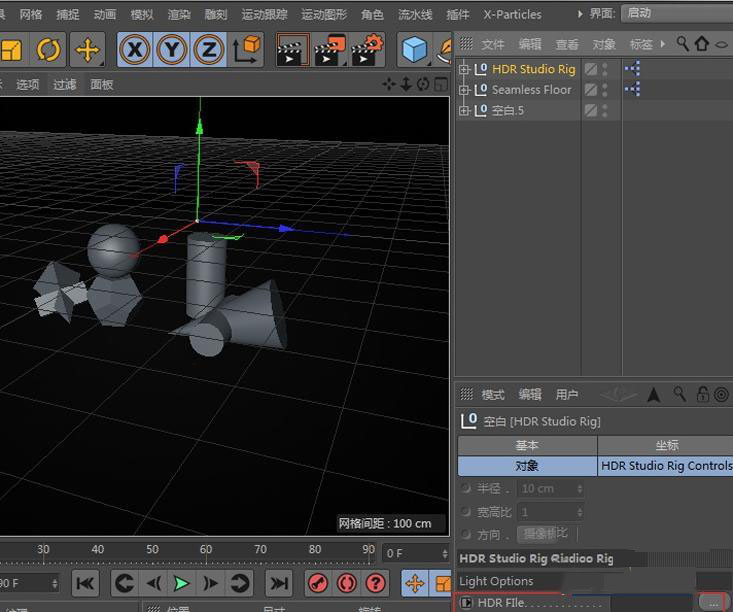This screenshot has height=612, width=733.
Task: Go to end of animation
Action: pos(279,583)
